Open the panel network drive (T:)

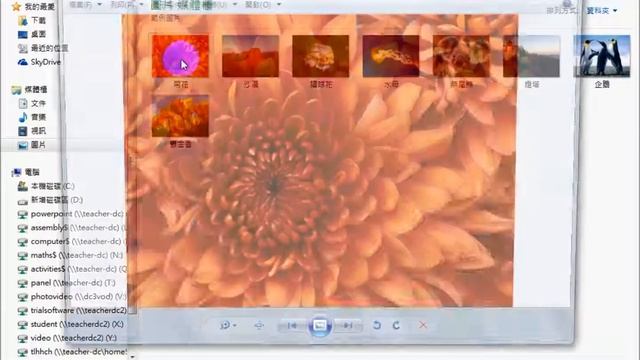point(67,283)
